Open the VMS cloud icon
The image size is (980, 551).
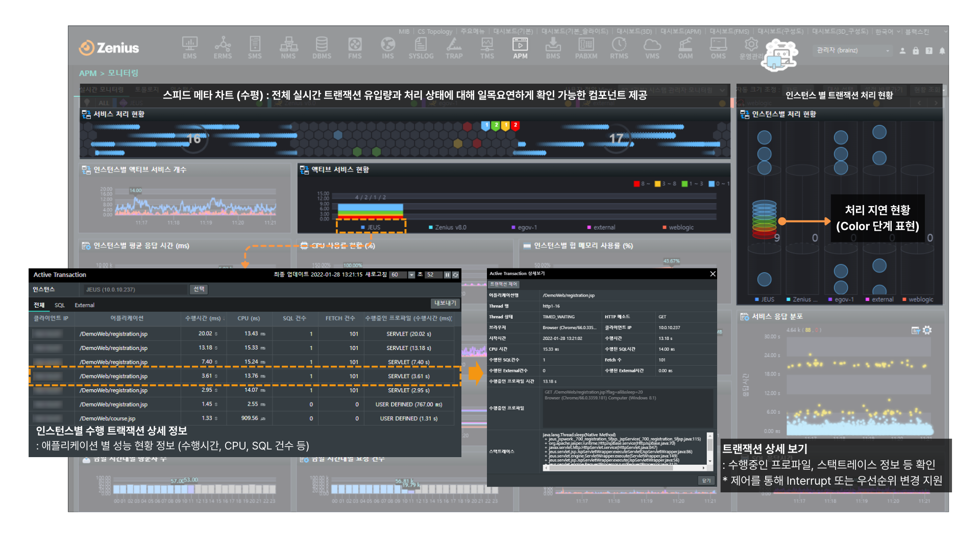coord(652,48)
